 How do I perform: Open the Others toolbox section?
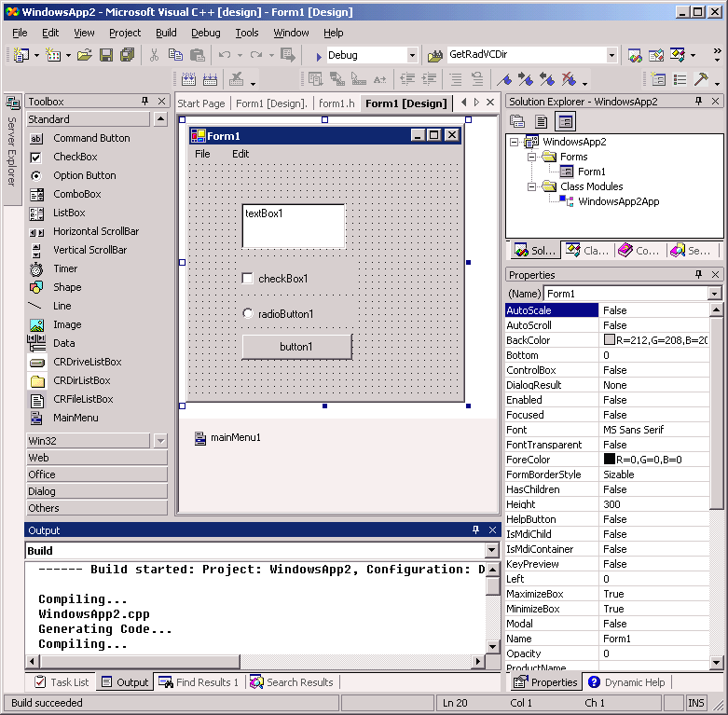97,508
